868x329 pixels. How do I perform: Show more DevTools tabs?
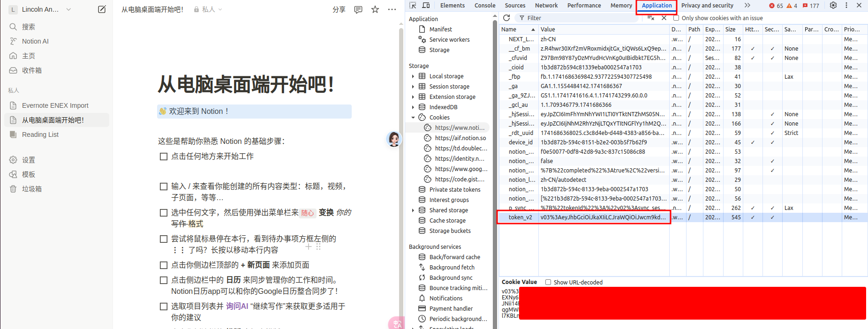pyautogui.click(x=747, y=5)
